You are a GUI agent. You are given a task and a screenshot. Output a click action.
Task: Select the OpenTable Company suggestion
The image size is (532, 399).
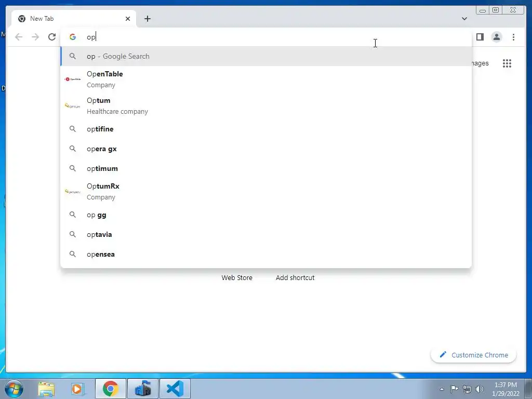point(266,79)
